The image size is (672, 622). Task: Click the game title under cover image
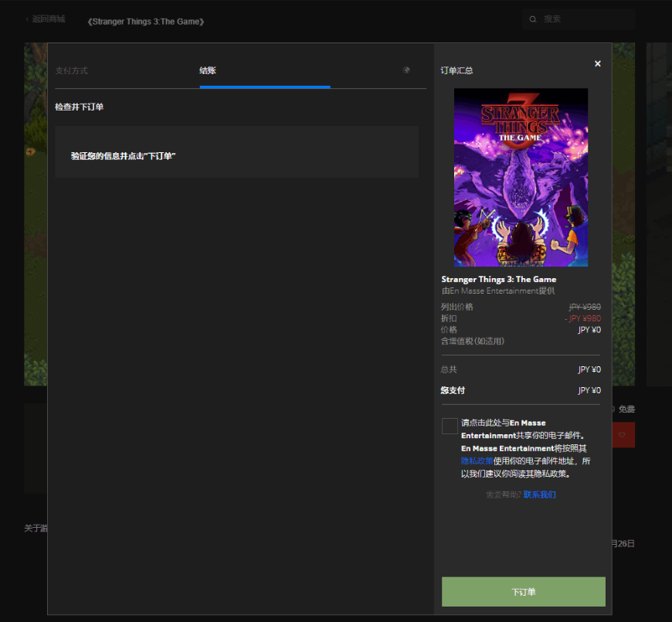(x=498, y=280)
